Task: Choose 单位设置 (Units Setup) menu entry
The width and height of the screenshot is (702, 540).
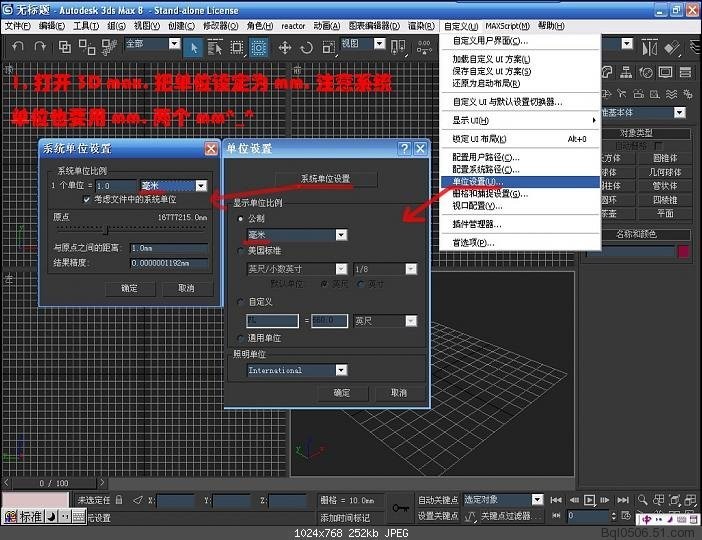Action: coord(520,181)
